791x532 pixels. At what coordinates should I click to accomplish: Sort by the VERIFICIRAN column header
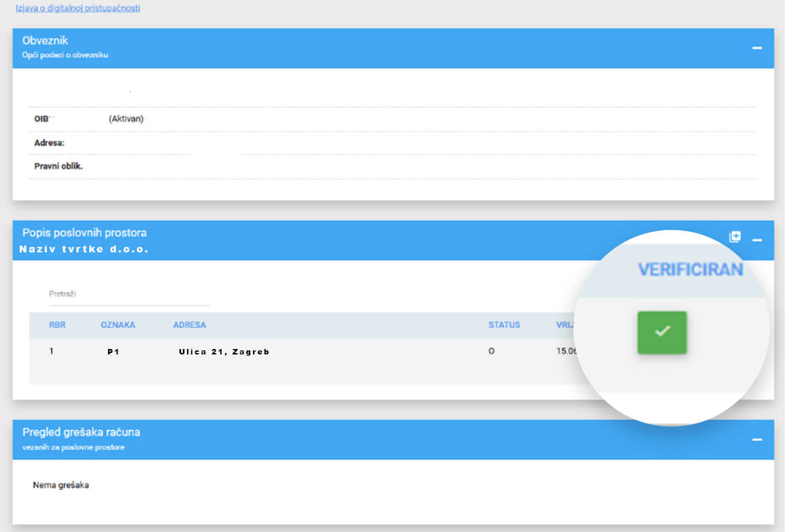tap(690, 269)
